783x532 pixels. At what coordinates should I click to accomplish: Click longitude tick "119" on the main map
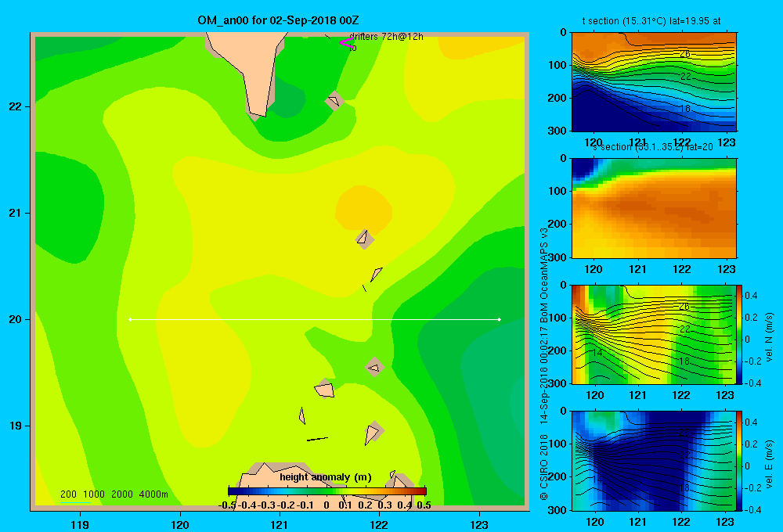(x=80, y=524)
